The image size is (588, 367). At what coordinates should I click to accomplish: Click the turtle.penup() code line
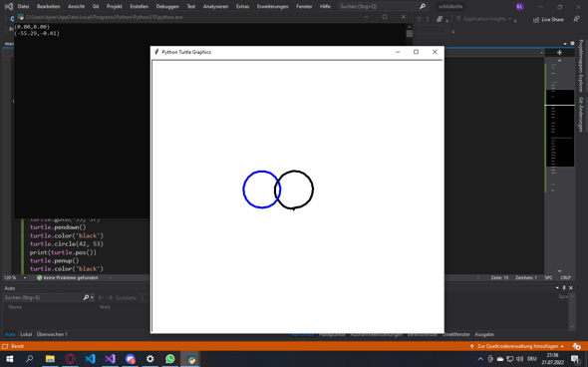pyautogui.click(x=55, y=260)
